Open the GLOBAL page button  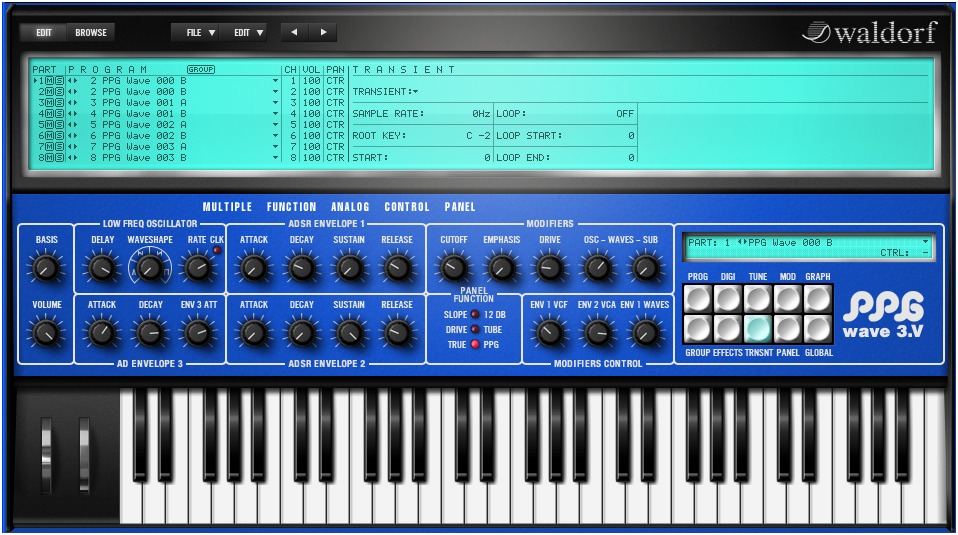(817, 329)
